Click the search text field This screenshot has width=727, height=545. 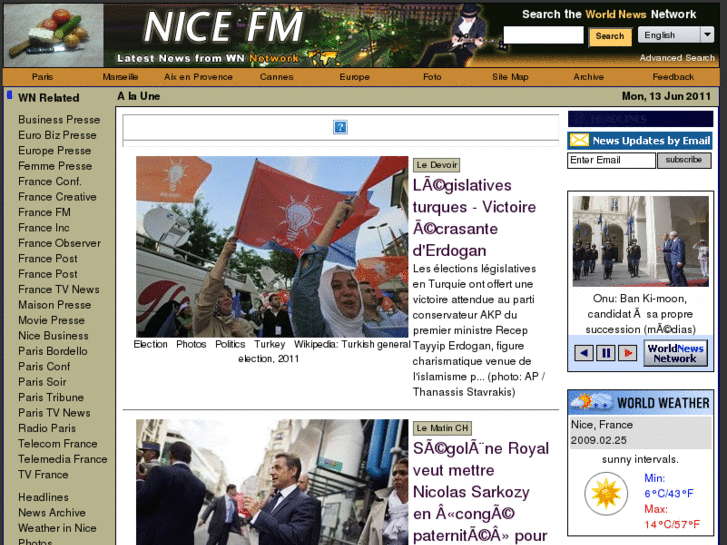coord(543,35)
